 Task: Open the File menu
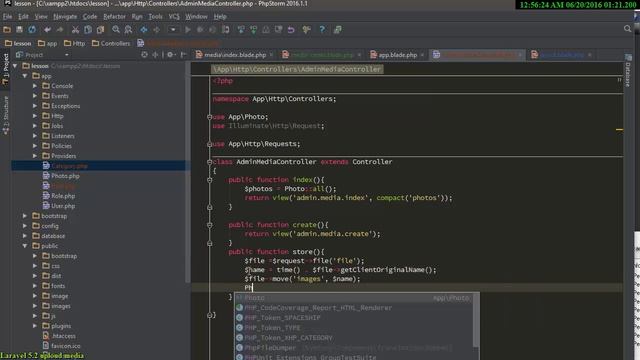pyautogui.click(x=7, y=17)
